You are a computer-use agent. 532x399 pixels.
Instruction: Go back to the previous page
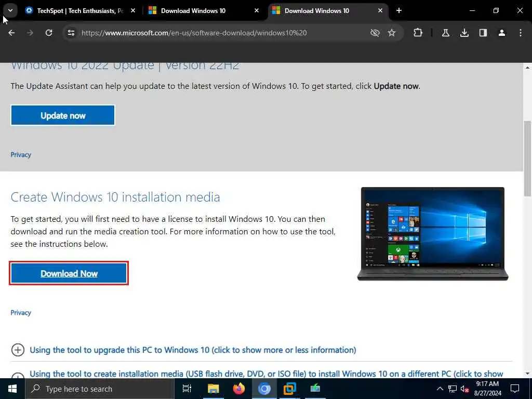pyautogui.click(x=11, y=33)
